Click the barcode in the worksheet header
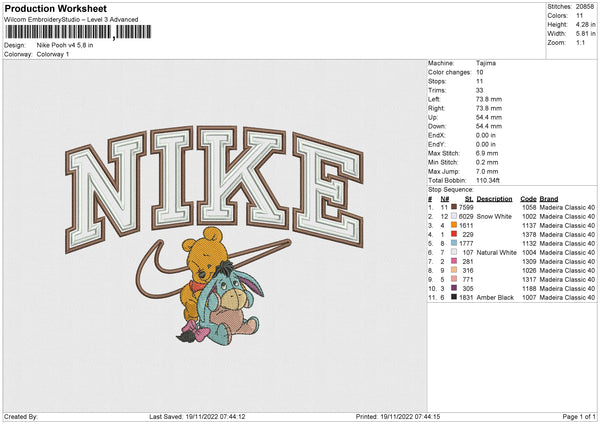 (78, 32)
